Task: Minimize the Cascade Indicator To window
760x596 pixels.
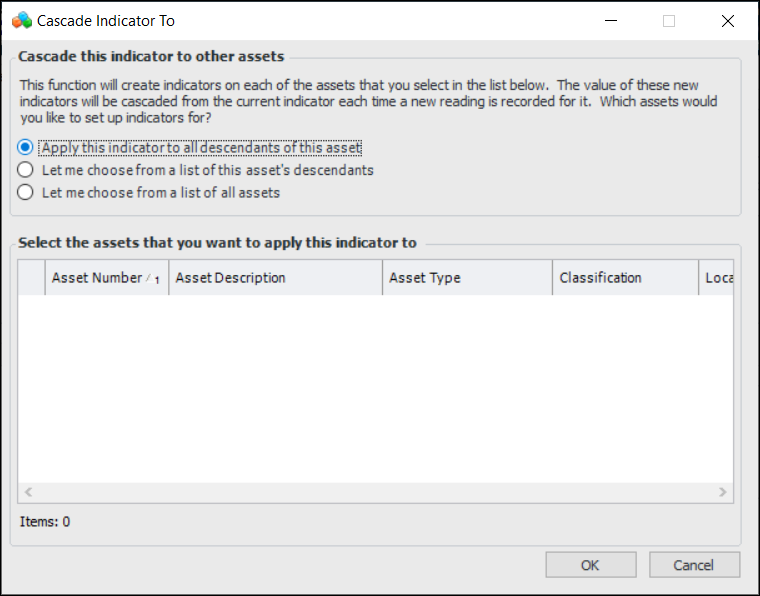Action: click(611, 21)
